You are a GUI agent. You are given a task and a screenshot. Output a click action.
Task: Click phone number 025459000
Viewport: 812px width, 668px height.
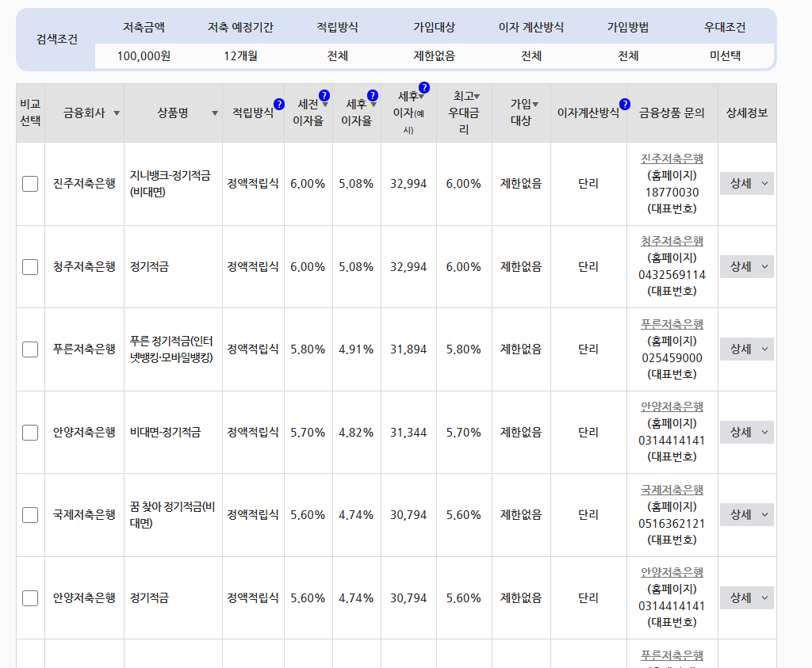pos(672,358)
